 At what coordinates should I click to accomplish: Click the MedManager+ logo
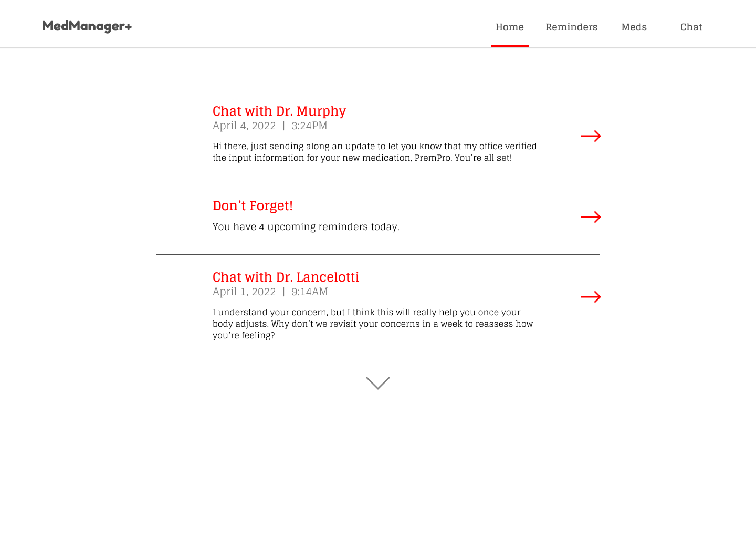coord(87,26)
